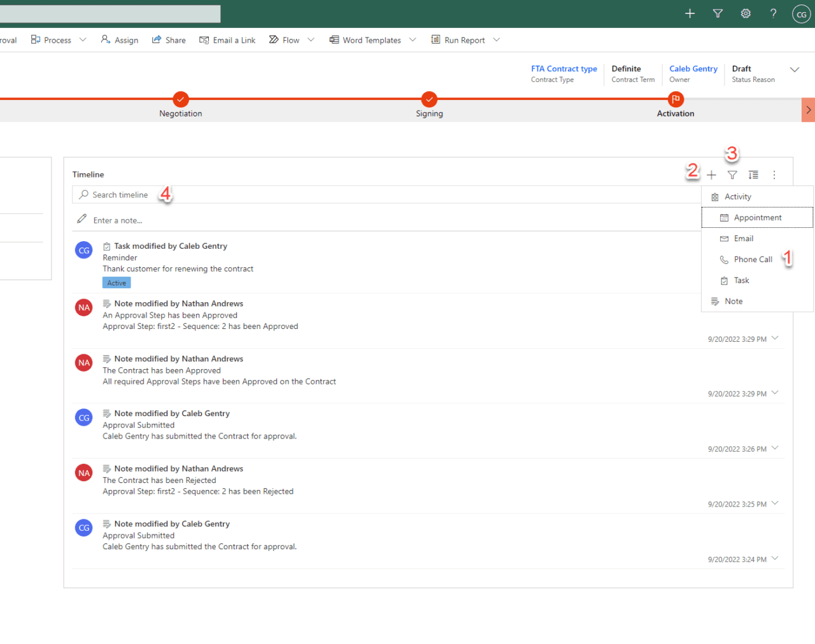Click the FTA Contract type link
Image resolution: width=815 pixels, height=644 pixels.
563,69
